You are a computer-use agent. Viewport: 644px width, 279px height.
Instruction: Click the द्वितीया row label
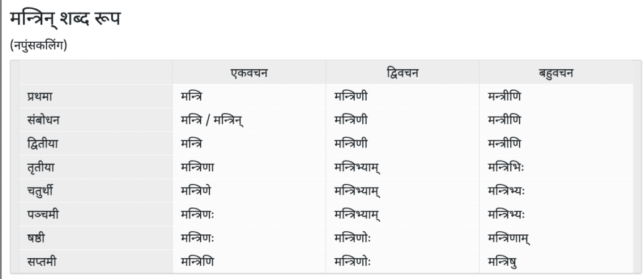coord(43,144)
